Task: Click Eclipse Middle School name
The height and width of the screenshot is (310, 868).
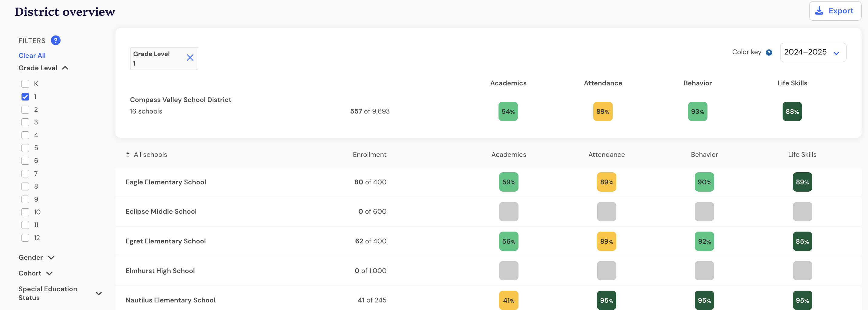Action: [x=161, y=212]
